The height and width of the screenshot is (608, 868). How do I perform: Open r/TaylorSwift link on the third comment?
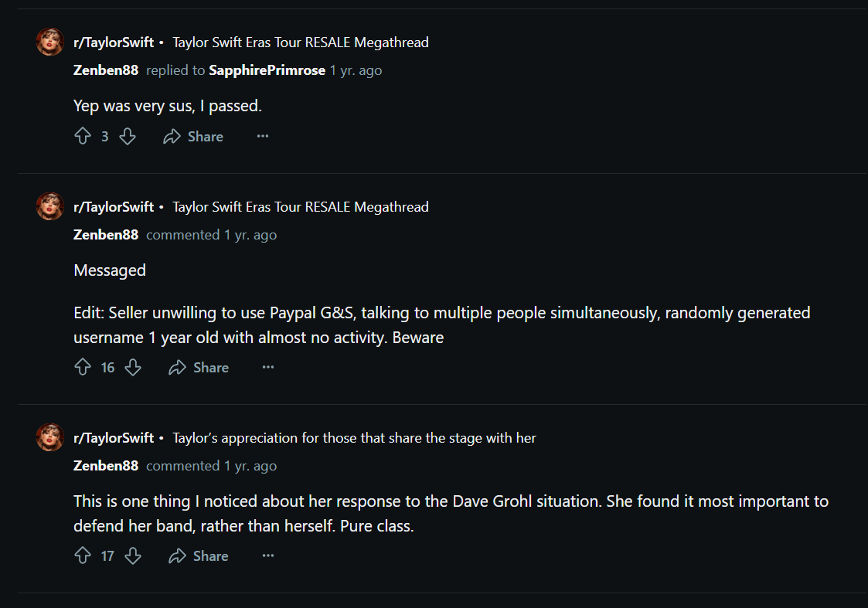point(114,438)
